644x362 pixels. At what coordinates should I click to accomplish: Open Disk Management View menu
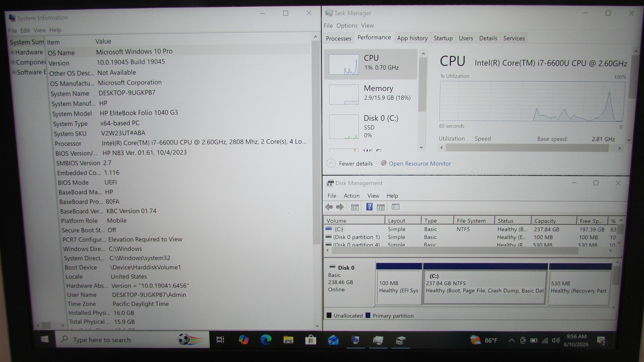point(373,196)
